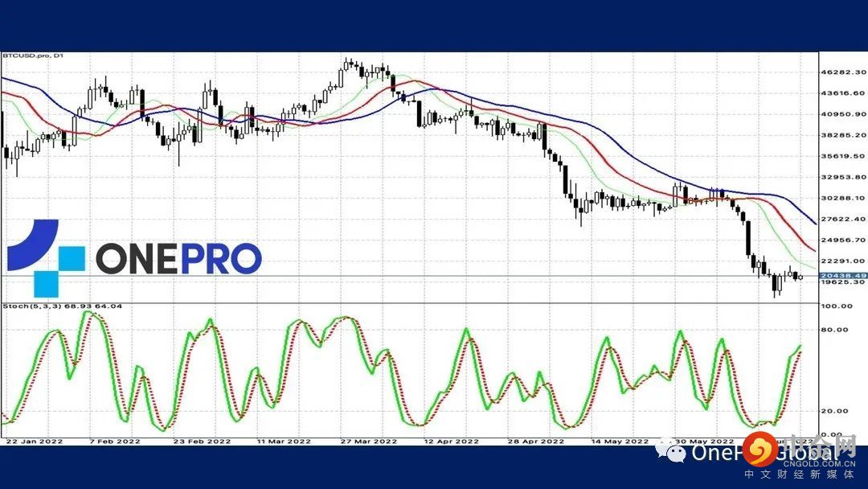Click the 22291.00 price axis label
The width and height of the screenshot is (868, 489).
pos(844,261)
